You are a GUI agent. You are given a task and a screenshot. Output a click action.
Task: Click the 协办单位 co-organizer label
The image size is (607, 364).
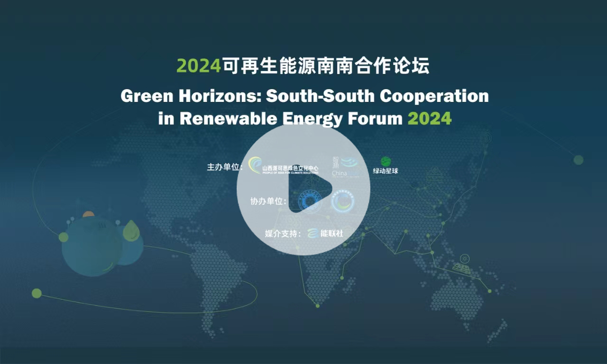(268, 201)
